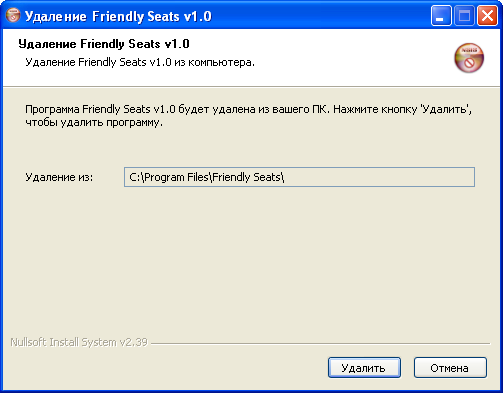Click the second description line чтобы удалить программу
This screenshot has height=393, width=503.
(x=94, y=123)
